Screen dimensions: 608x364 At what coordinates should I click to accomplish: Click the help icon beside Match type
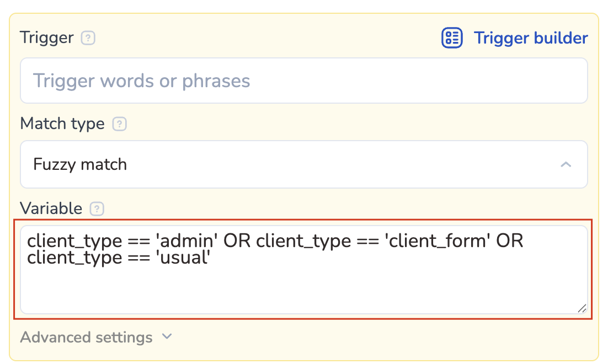pos(120,124)
